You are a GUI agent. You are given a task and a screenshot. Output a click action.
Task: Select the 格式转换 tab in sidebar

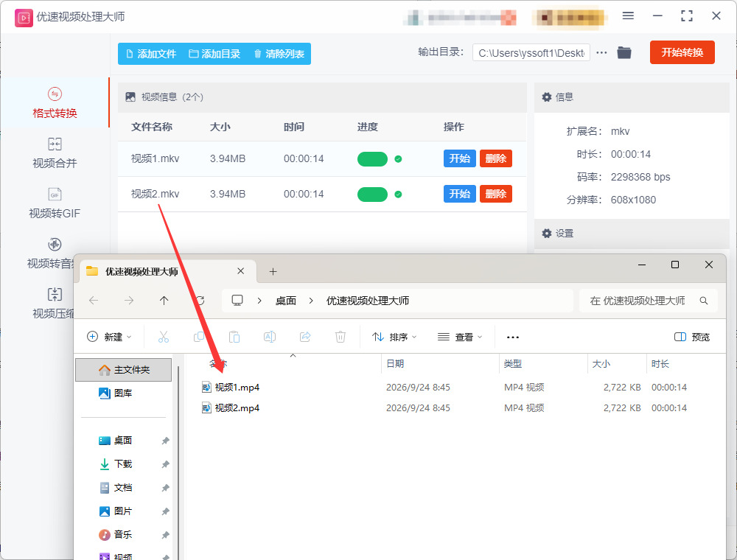tap(55, 103)
